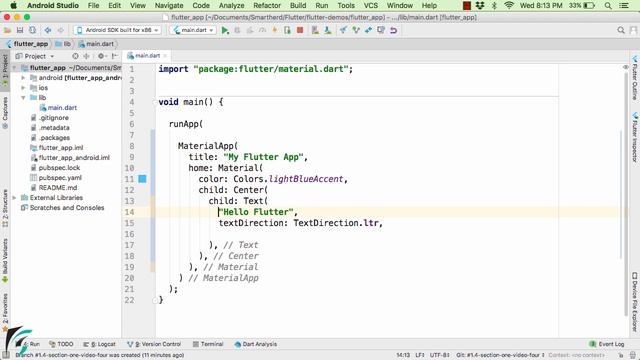Click the revert undo arrow toolbar icon

pos(393,30)
